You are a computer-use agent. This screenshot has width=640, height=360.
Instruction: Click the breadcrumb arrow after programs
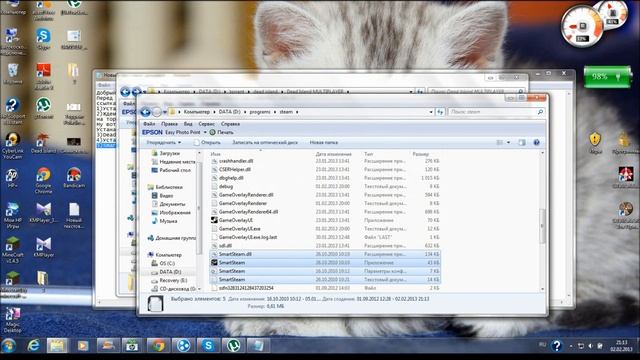click(x=275, y=112)
